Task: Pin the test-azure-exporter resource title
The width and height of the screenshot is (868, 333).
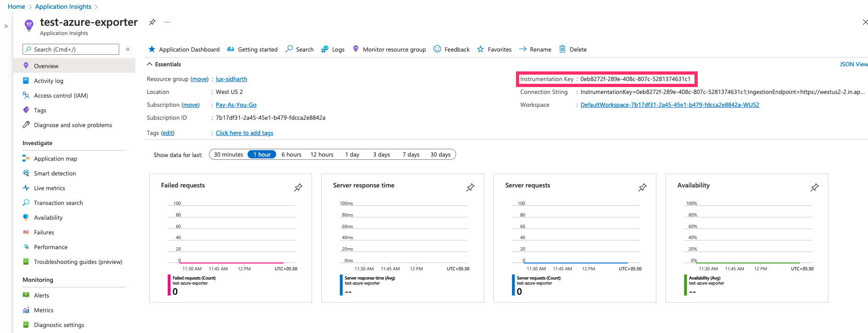Action: click(x=152, y=22)
